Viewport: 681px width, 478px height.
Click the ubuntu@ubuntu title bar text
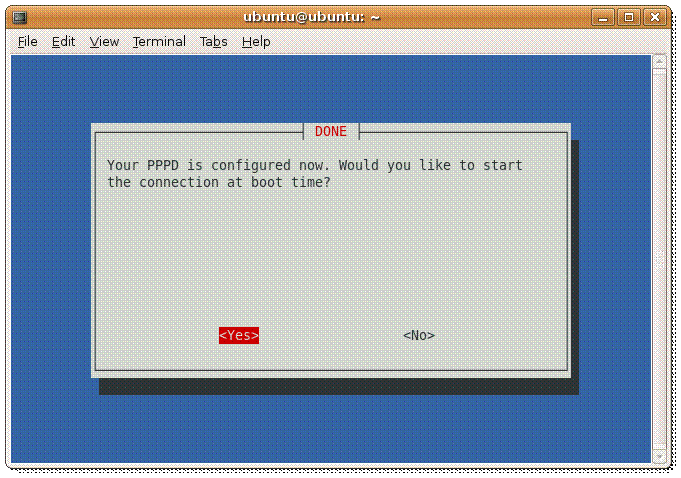click(311, 17)
